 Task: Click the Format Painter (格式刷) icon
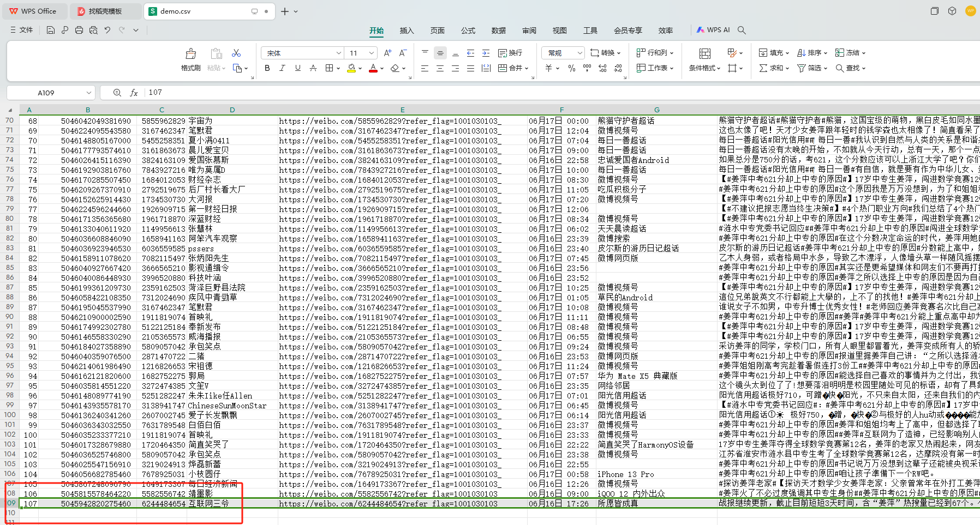pyautogui.click(x=190, y=53)
